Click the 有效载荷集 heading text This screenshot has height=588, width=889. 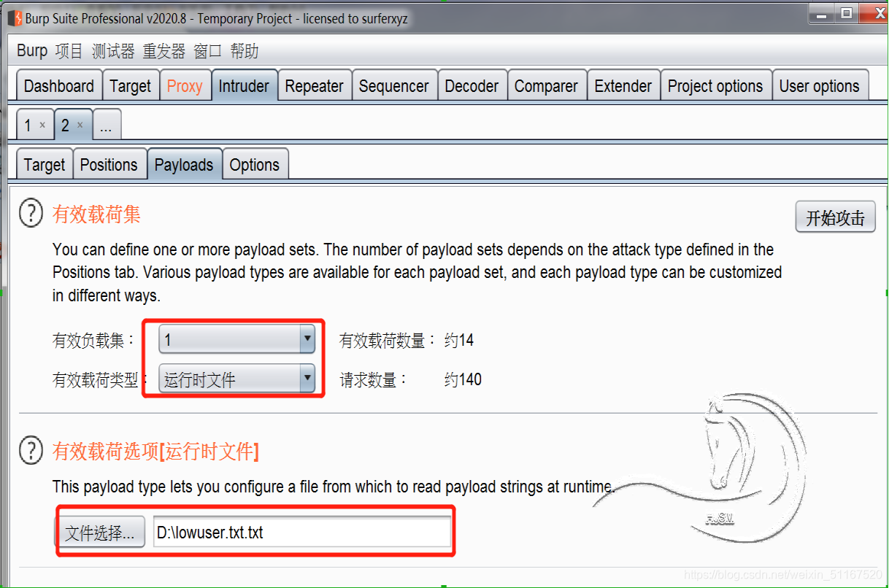pyautogui.click(x=96, y=214)
